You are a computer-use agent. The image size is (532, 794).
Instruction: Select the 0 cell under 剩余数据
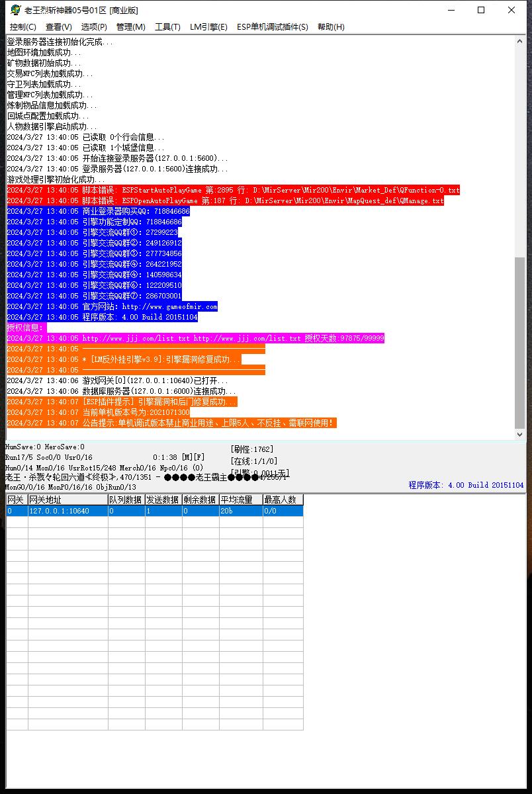click(x=200, y=511)
